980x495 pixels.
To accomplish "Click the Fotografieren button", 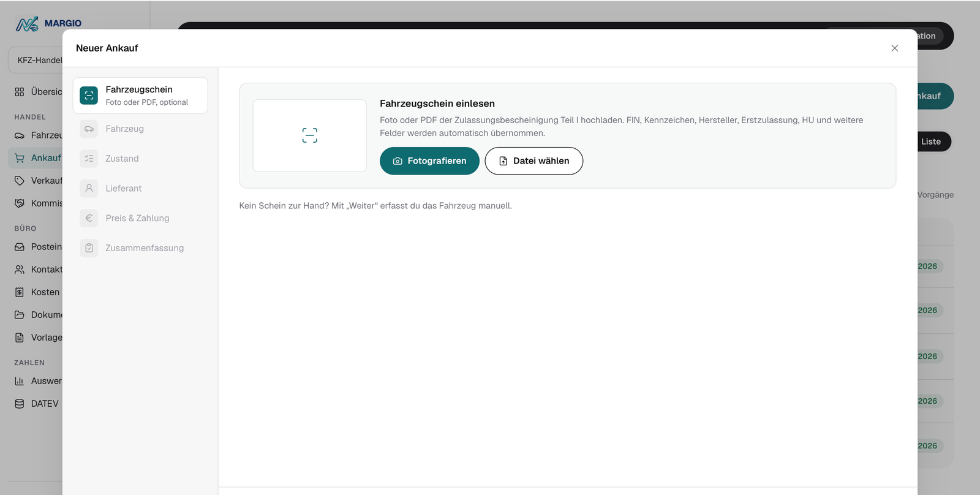I will (429, 161).
